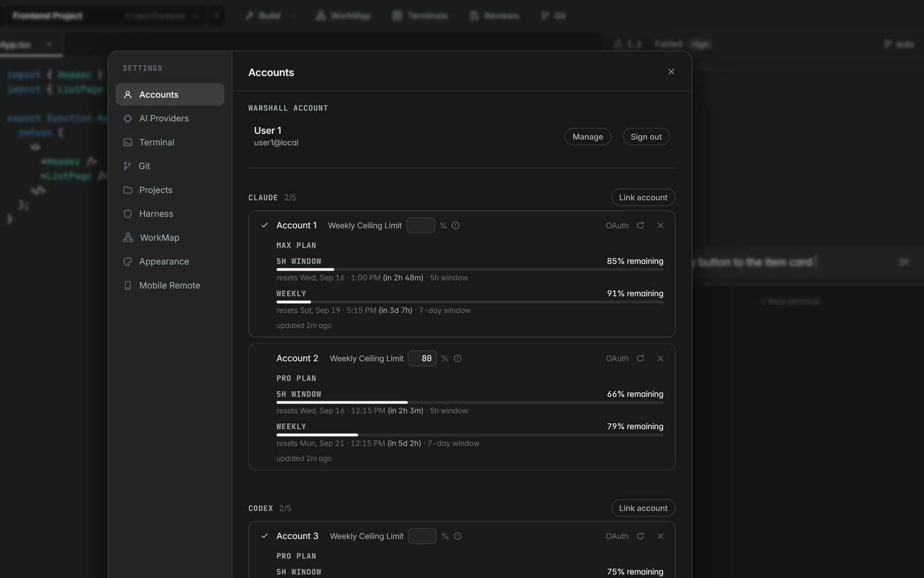The width and height of the screenshot is (924, 578).
Task: Show info for Account 3 ceiling limit
Action: (x=457, y=536)
